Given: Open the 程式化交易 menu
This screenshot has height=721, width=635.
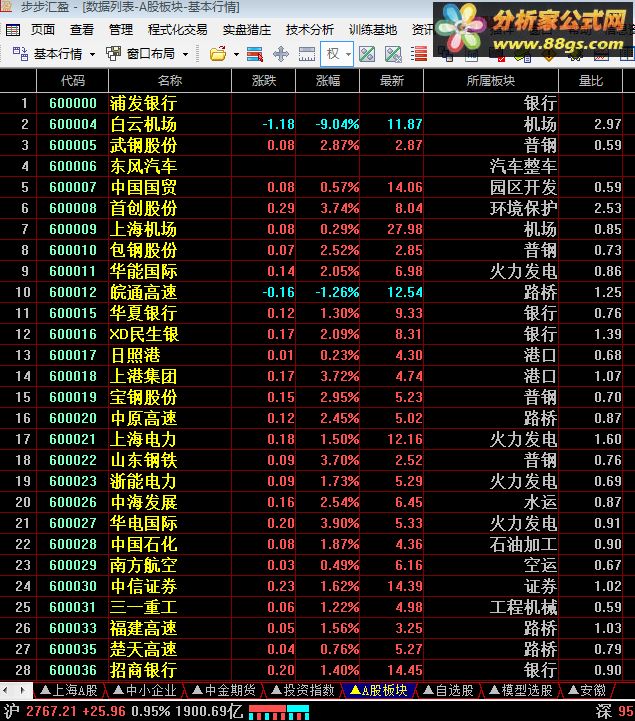Looking at the screenshot, I should click(x=177, y=30).
